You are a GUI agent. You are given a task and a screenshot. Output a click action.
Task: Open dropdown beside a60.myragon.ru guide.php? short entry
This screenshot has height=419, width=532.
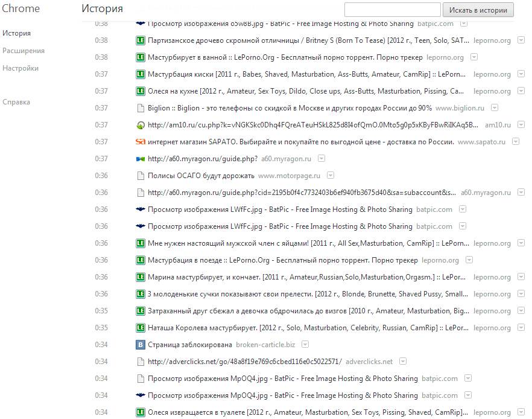[321, 158]
